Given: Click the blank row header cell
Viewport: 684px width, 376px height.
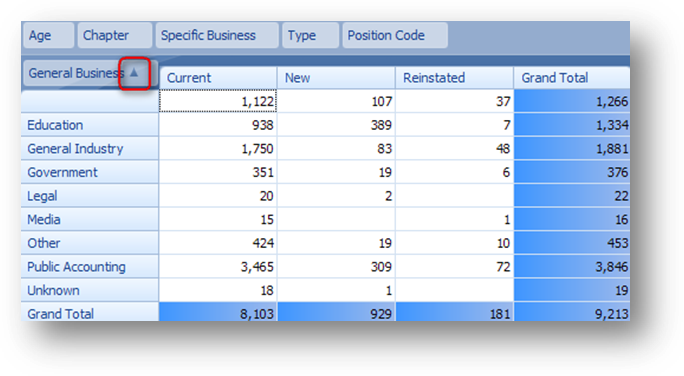Looking at the screenshot, I should tap(90, 102).
